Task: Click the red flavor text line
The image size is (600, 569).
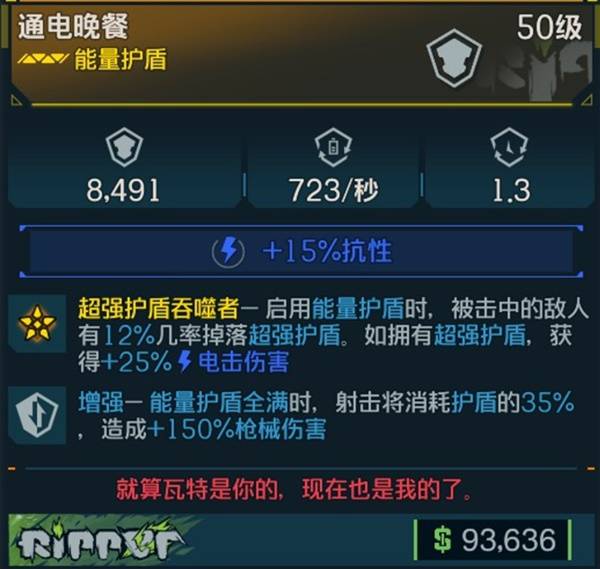Action: pos(294,489)
